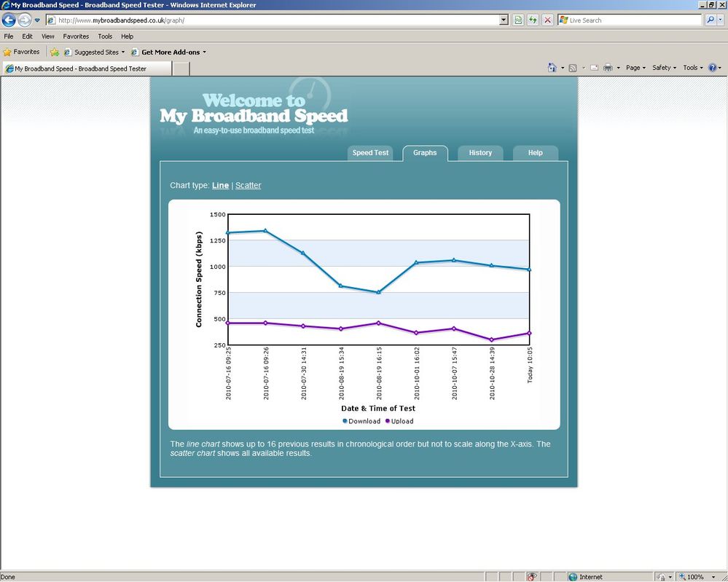This screenshot has height=582, width=728.
Task: Click the Read Mail icon
Action: click(x=595, y=68)
